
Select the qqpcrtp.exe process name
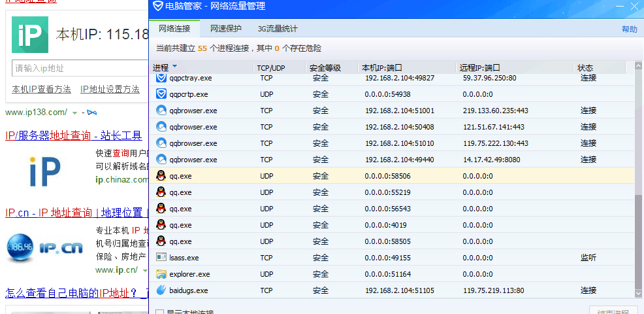(189, 94)
